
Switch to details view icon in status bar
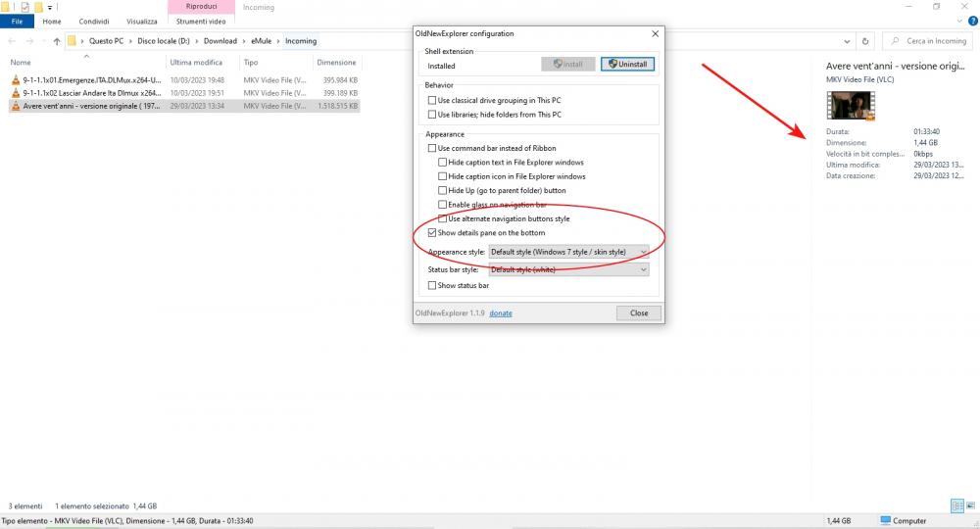click(x=956, y=505)
